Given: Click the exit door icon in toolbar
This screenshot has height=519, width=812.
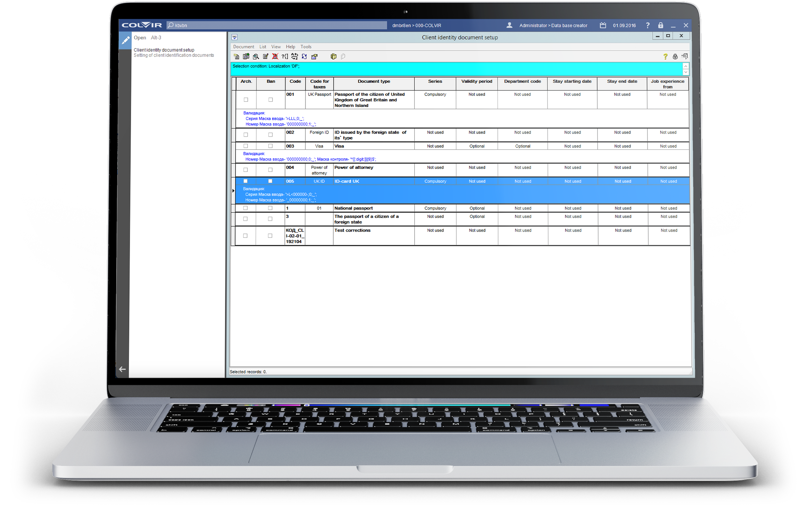Looking at the screenshot, I should click(x=685, y=56).
